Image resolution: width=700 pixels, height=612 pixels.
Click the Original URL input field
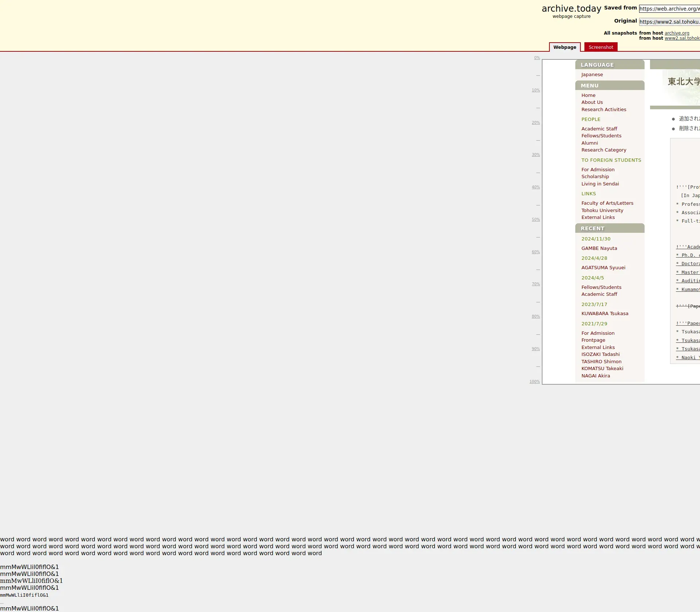pos(669,22)
